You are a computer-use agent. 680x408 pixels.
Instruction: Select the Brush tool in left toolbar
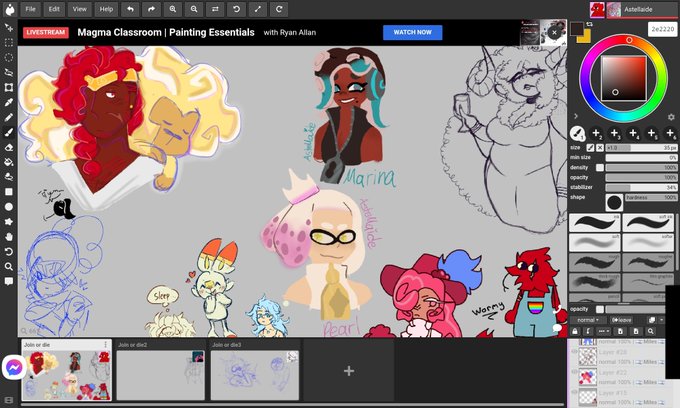pos(9,132)
